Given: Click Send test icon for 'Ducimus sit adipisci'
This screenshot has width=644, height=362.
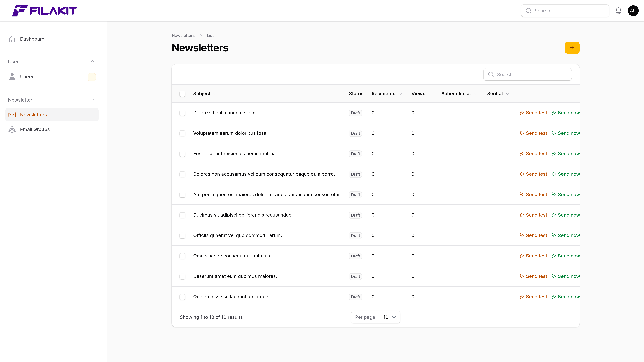Looking at the screenshot, I should [522, 215].
